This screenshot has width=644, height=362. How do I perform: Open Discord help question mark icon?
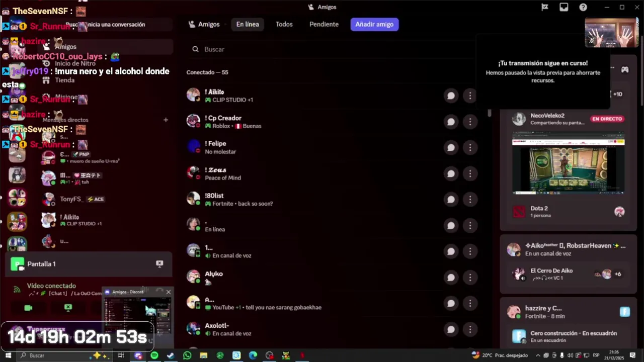583,7
